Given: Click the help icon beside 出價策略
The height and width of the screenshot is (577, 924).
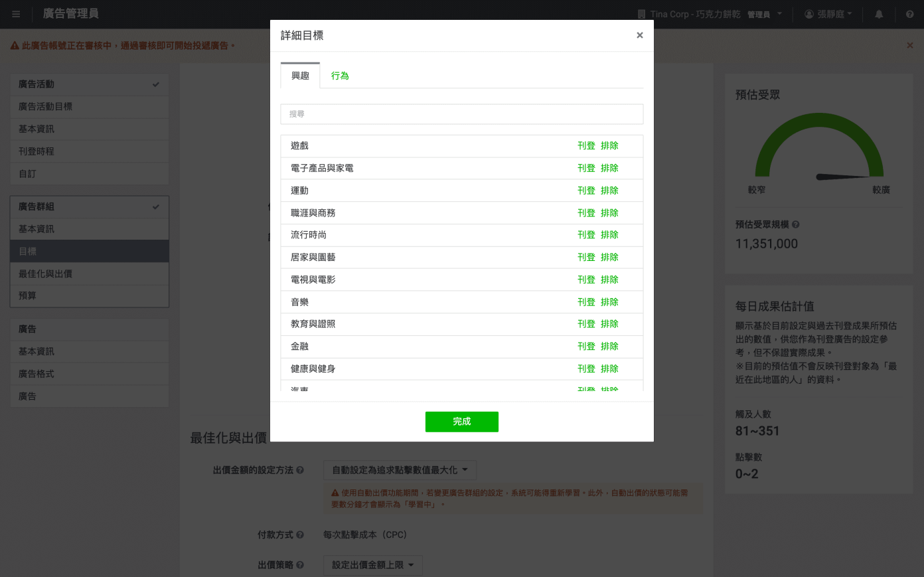Looking at the screenshot, I should pyautogui.click(x=299, y=565).
